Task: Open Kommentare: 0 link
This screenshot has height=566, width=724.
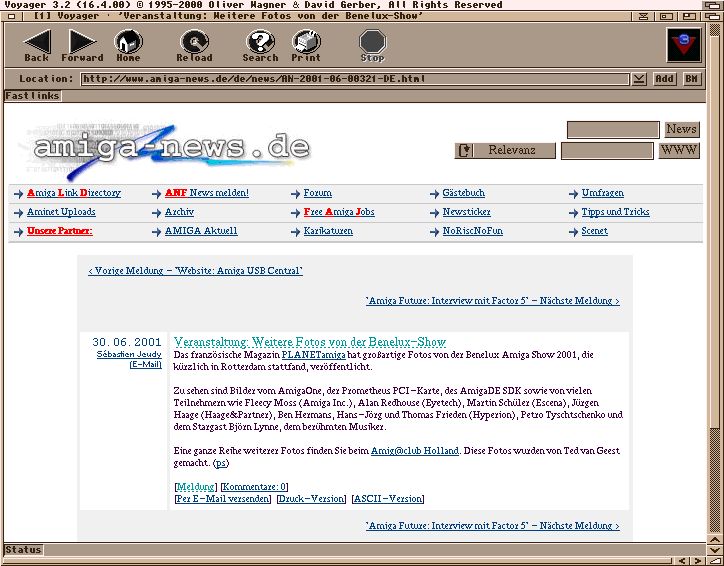Action: click(x=254, y=487)
